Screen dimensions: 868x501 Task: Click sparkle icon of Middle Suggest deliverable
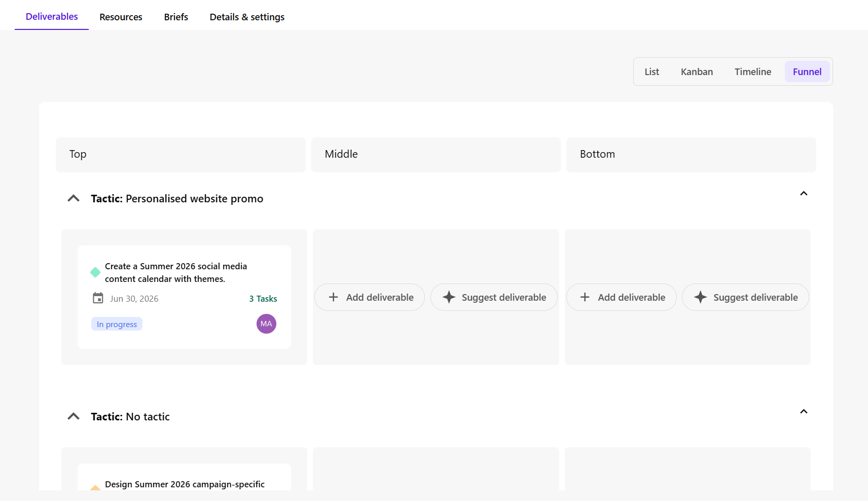tap(449, 297)
